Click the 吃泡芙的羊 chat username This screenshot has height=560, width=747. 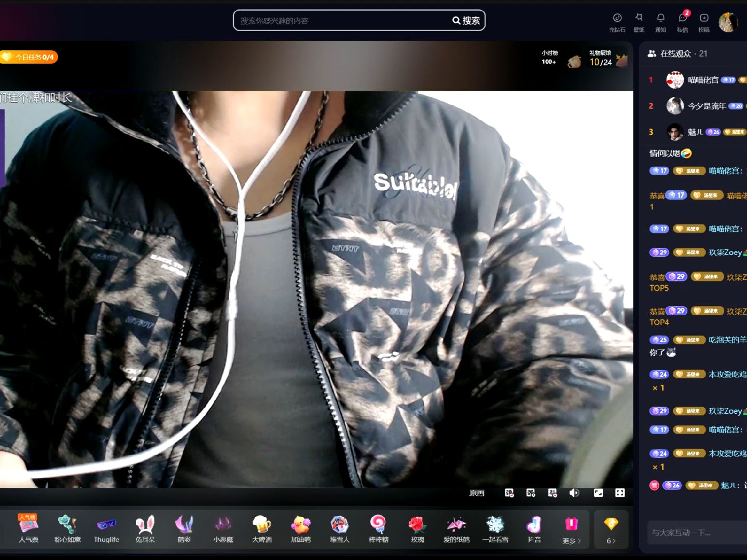[728, 340]
